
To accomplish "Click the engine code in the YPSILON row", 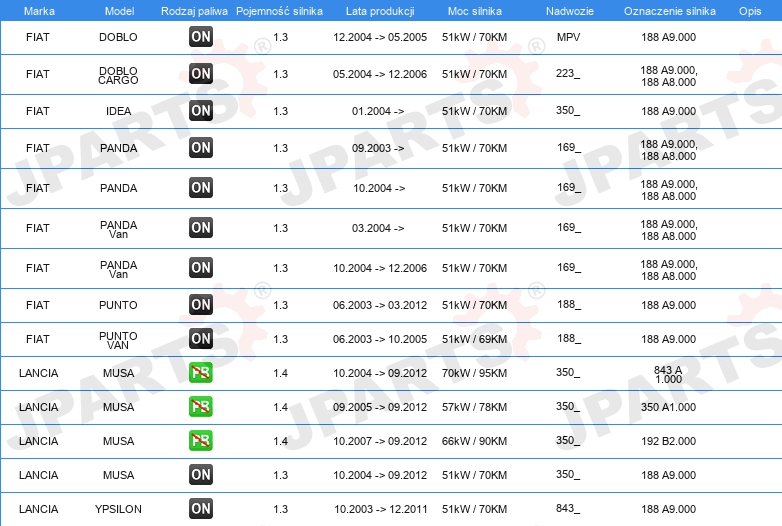I will (668, 509).
